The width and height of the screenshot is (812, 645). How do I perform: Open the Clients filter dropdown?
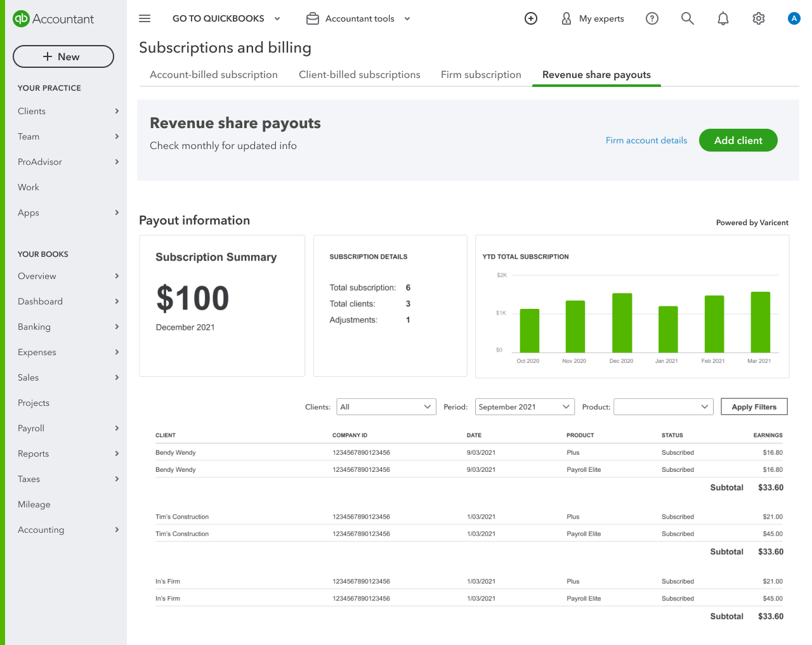point(386,407)
